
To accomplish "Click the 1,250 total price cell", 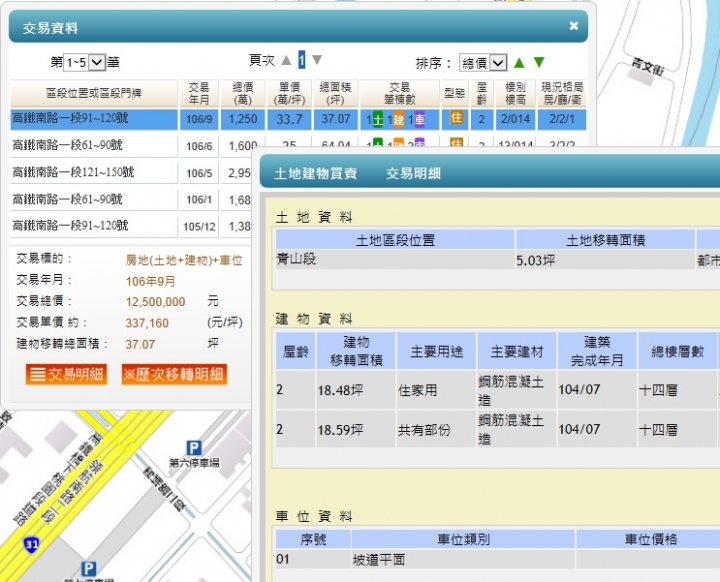I will pos(243,119).
